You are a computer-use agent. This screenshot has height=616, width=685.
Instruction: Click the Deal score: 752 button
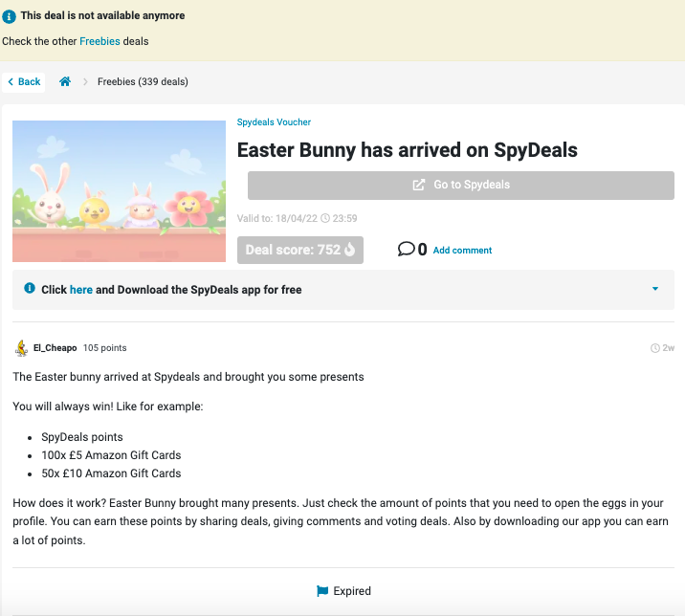(300, 250)
